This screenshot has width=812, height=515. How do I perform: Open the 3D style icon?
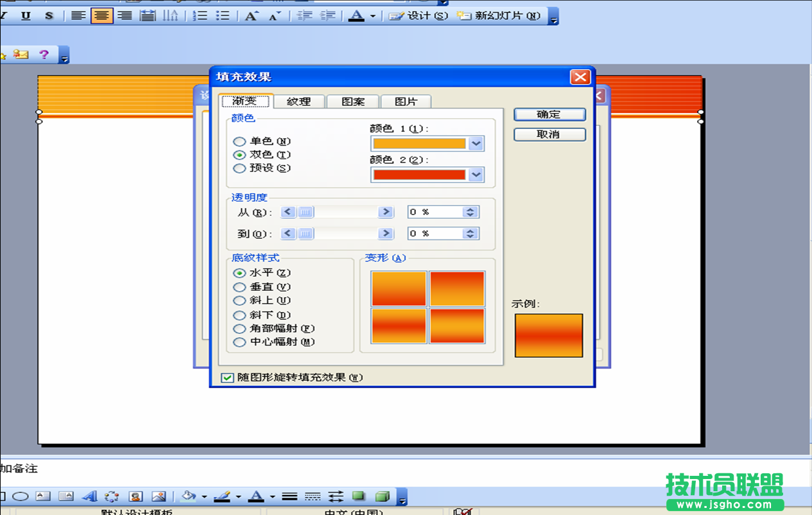click(382, 496)
